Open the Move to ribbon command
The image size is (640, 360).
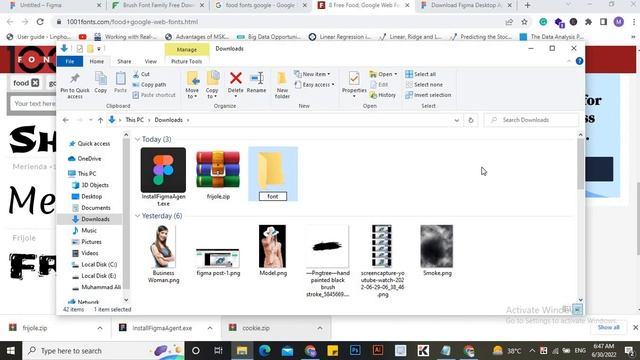(x=192, y=85)
